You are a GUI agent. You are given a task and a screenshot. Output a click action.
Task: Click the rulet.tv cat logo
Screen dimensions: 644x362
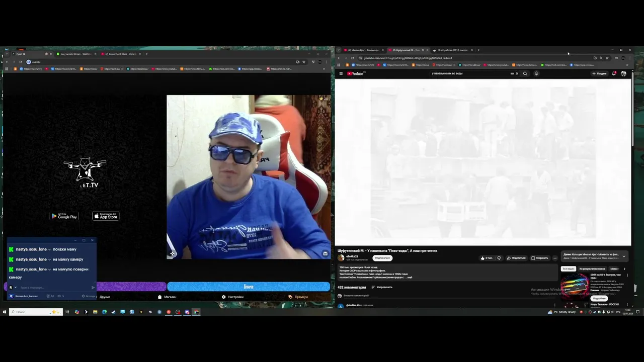(x=85, y=172)
